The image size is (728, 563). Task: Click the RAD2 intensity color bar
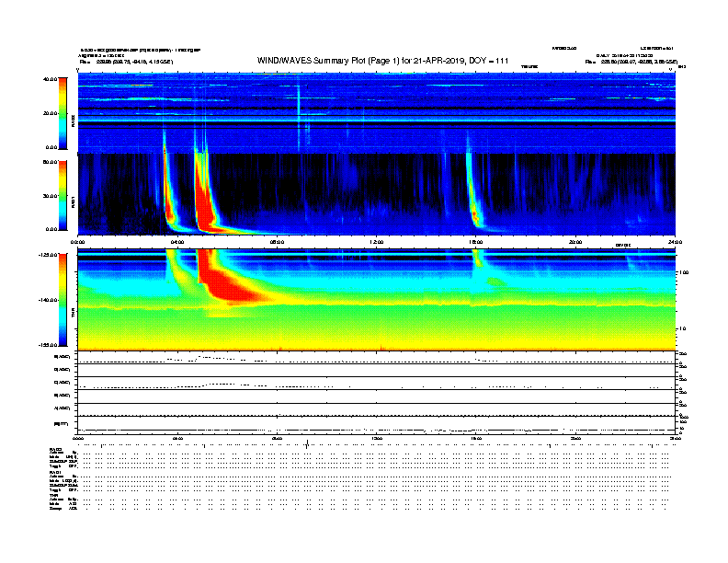[63, 113]
